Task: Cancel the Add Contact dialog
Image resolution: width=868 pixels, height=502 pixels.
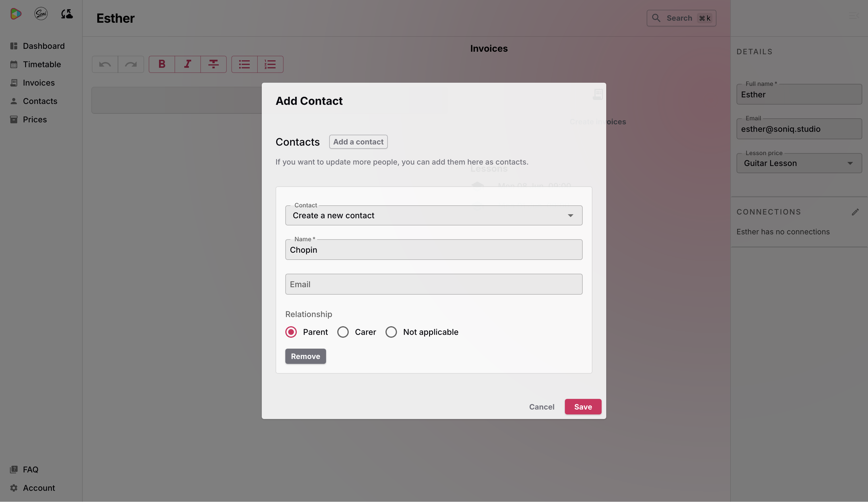Action: (x=541, y=407)
